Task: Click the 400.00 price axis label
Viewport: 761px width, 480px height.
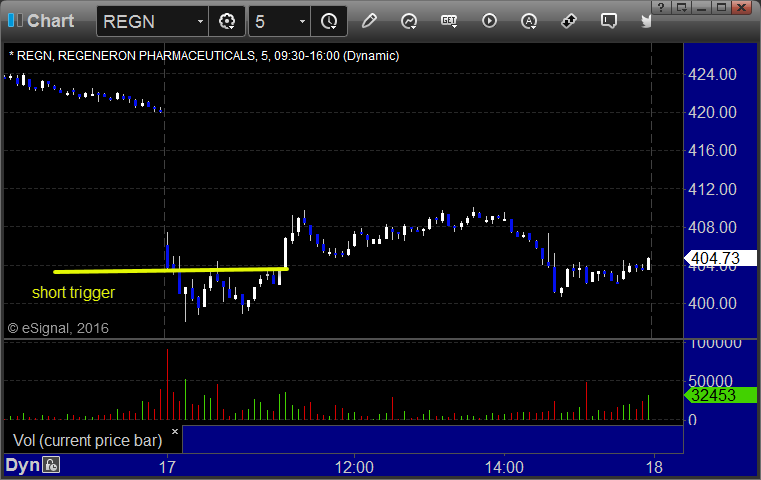Action: tap(712, 303)
